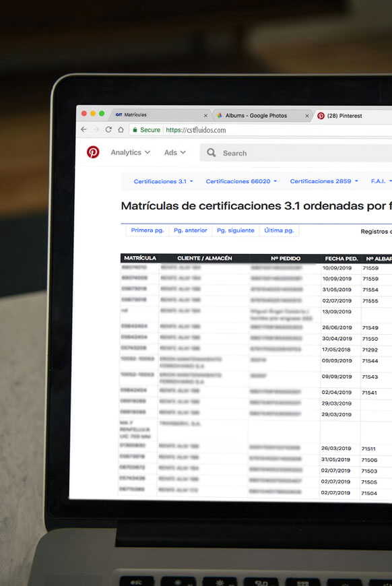Click the CLIENTE / ALMACÉN column header
Image resolution: width=392 pixels, height=586 pixels.
click(204, 258)
